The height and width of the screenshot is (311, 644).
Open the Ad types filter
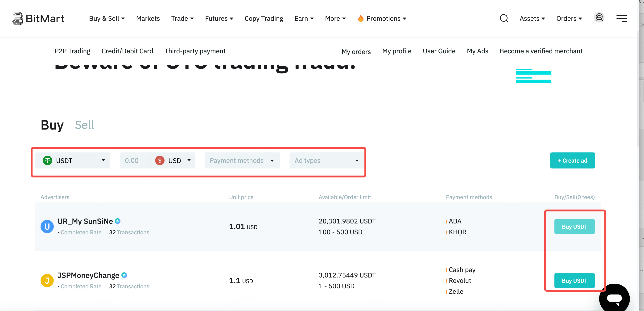327,160
